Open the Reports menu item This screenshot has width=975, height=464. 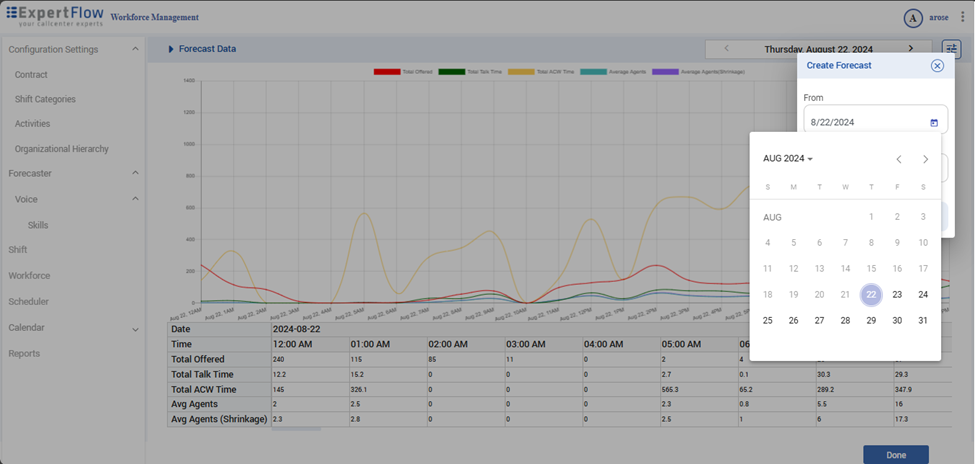coord(25,353)
